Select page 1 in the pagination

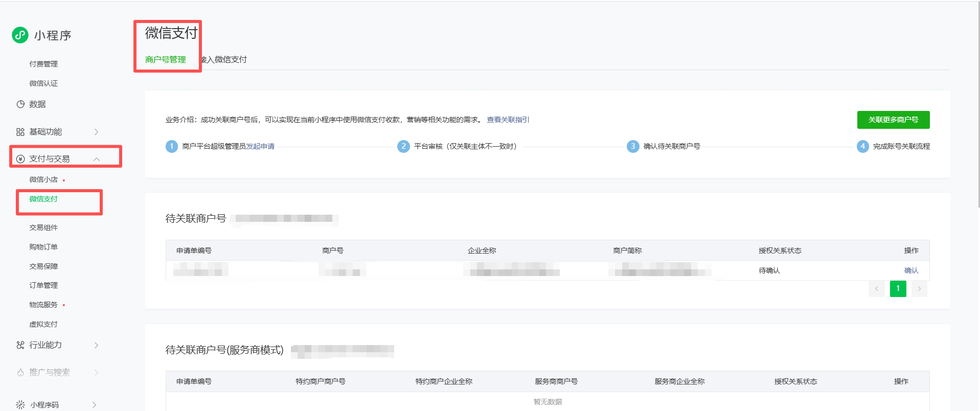pyautogui.click(x=898, y=289)
